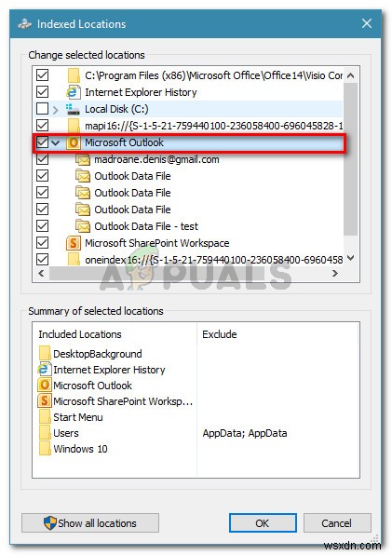Screen dimensions: 392x555
Task: Click the Microsoft Outlook icon in tree
Action: pyautogui.click(x=74, y=142)
